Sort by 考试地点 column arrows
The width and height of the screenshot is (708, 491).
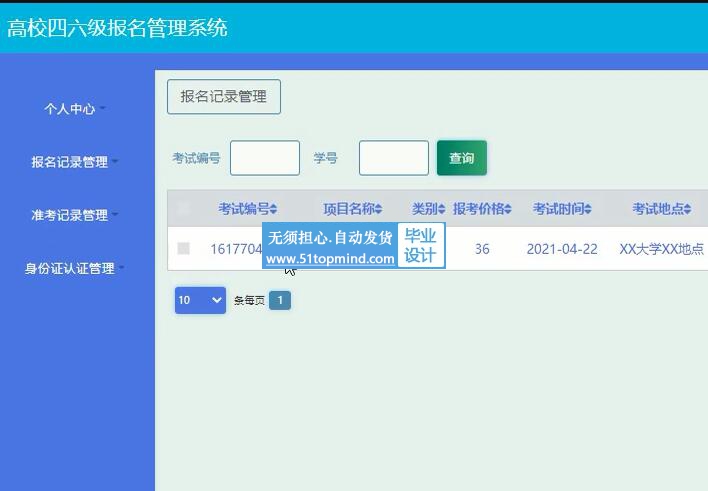[687, 209]
